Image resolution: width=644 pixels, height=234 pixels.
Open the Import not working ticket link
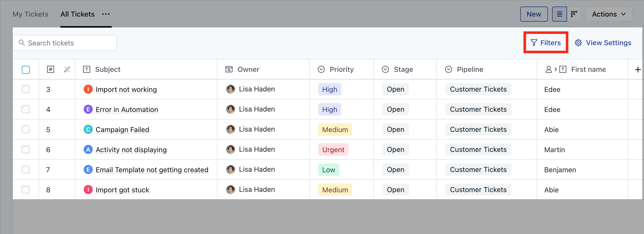tap(126, 90)
